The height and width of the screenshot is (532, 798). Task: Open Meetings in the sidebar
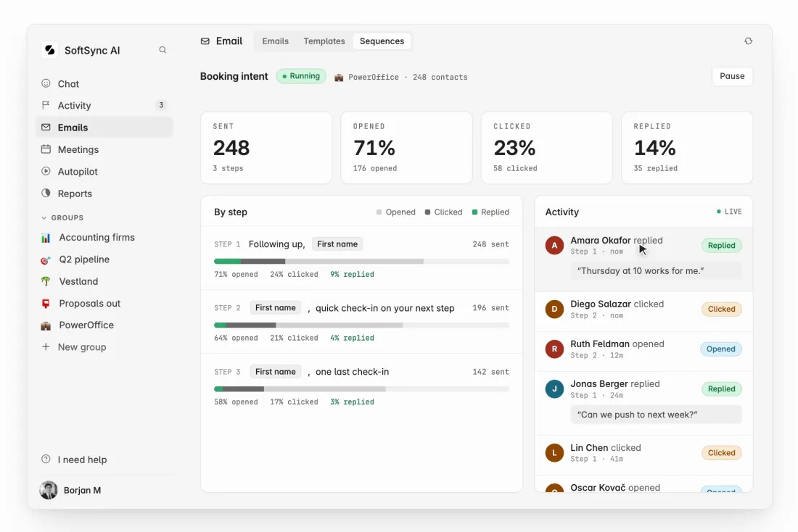pyautogui.click(x=104, y=149)
